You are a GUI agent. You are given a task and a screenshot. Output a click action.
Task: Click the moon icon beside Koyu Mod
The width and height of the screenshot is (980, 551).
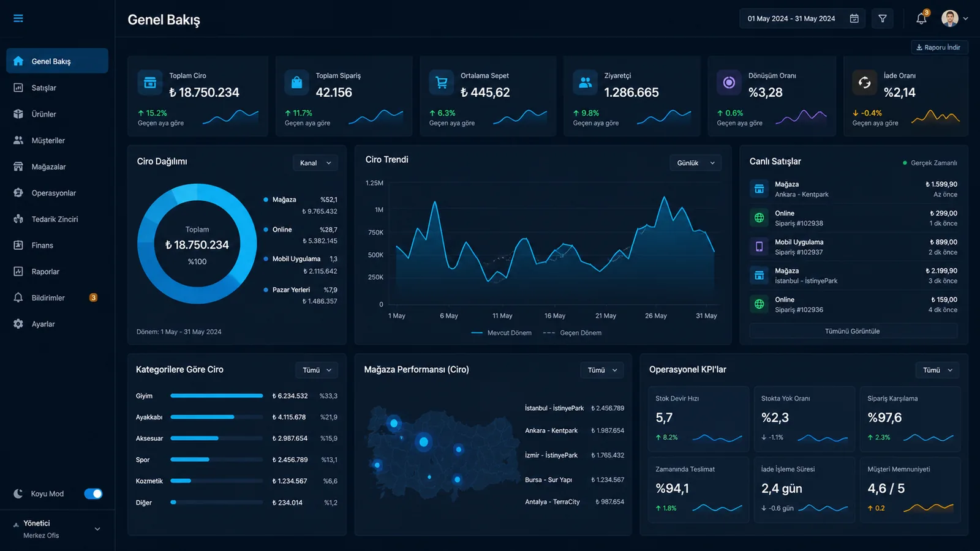18,493
